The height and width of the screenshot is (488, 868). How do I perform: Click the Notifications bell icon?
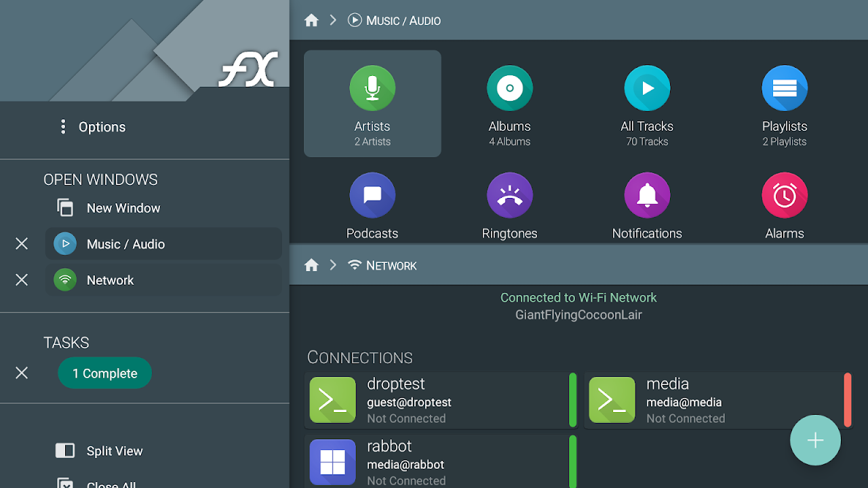[x=647, y=195]
